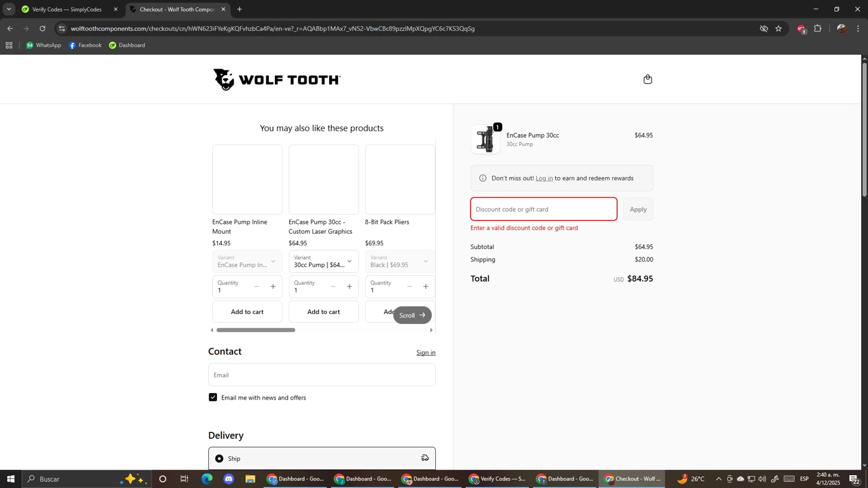Open Windows taskbar search box Buscar
Screen dimensions: 868x488
(87, 479)
